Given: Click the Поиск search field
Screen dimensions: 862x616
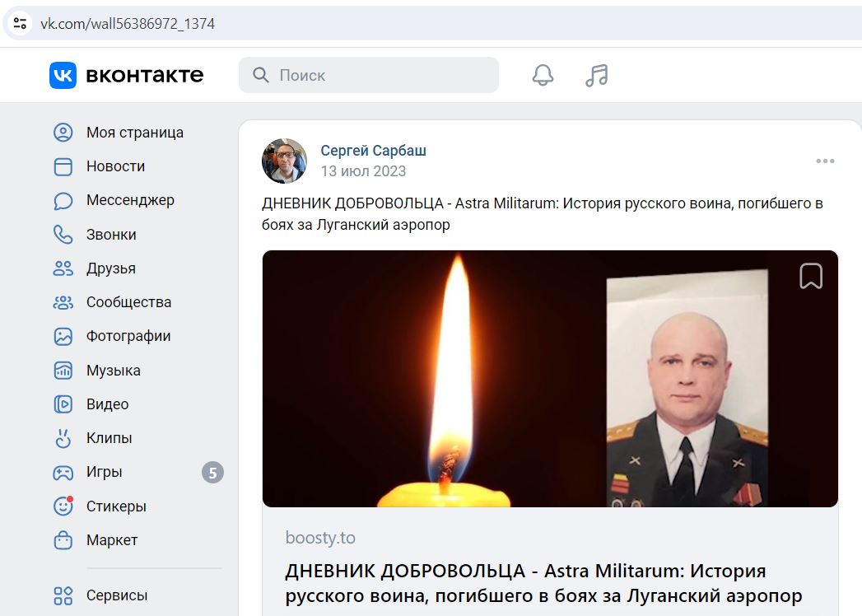Looking at the screenshot, I should click(369, 75).
